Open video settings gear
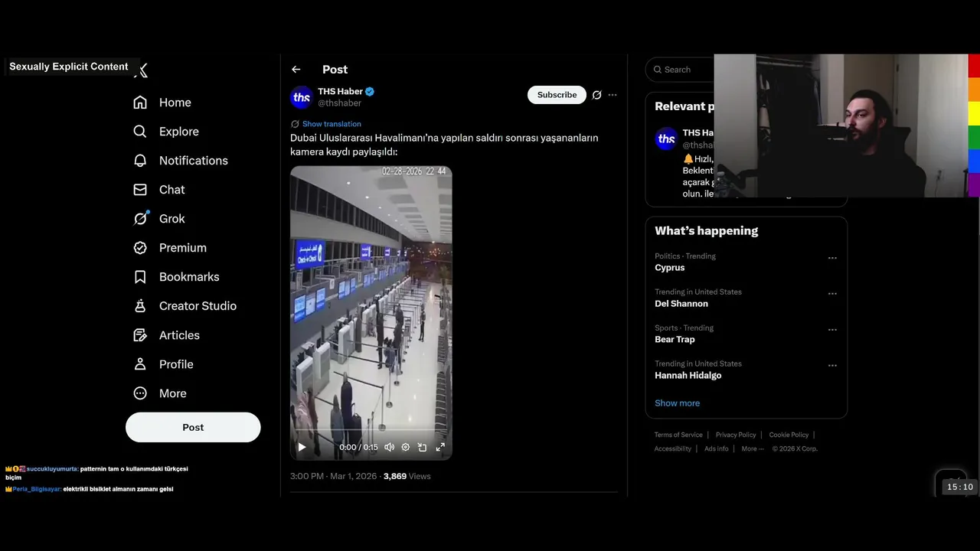Viewport: 980px width, 551px height. click(406, 447)
